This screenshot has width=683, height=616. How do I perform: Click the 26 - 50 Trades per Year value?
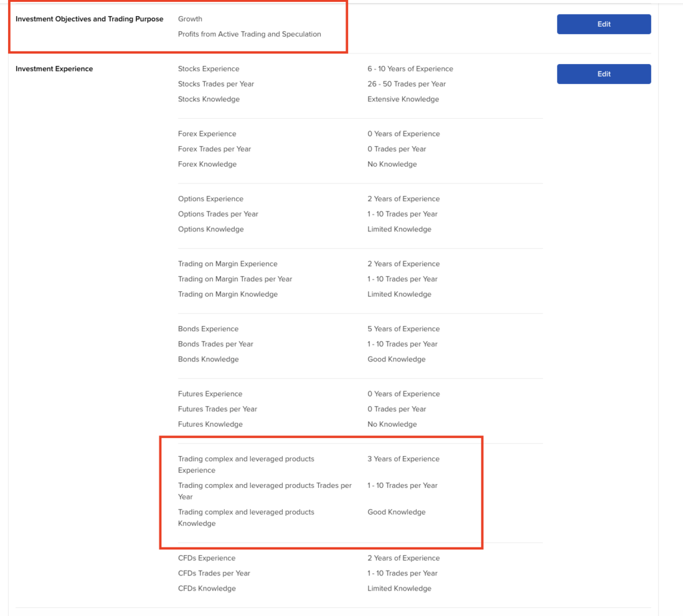[x=406, y=84]
